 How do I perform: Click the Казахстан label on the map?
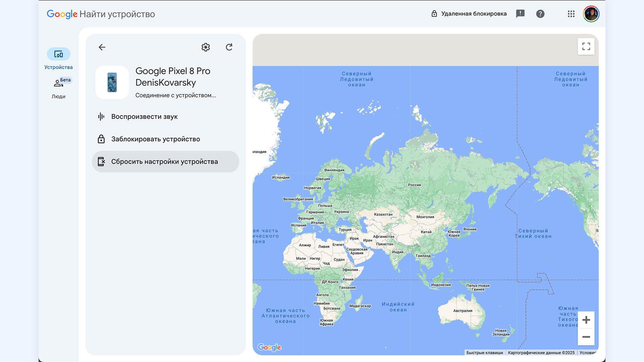pos(383,215)
